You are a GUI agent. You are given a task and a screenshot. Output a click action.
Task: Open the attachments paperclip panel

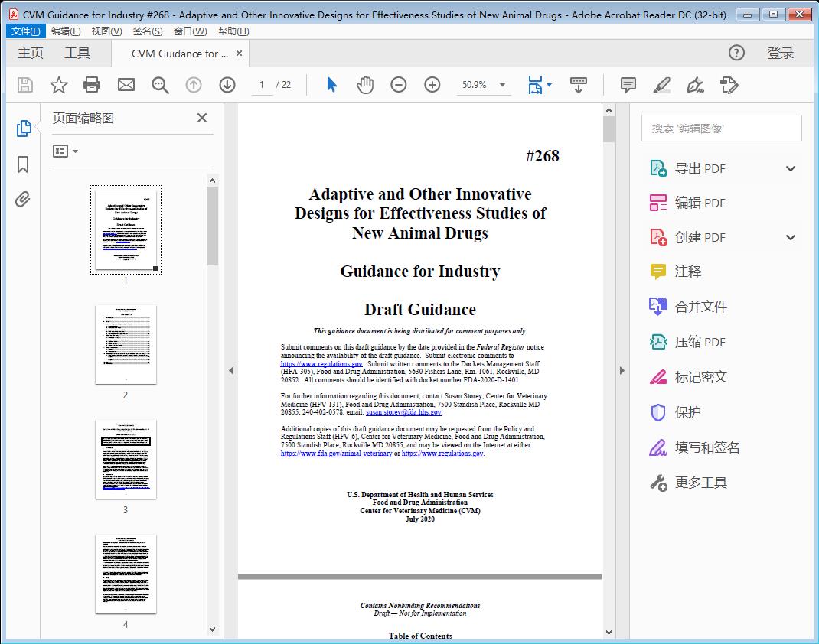pos(23,199)
